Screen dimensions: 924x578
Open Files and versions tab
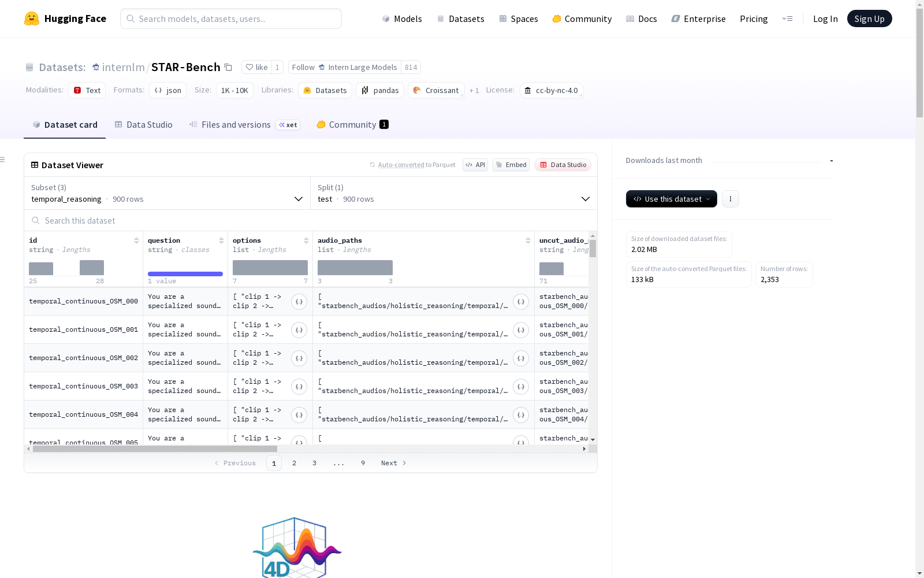[244, 125]
